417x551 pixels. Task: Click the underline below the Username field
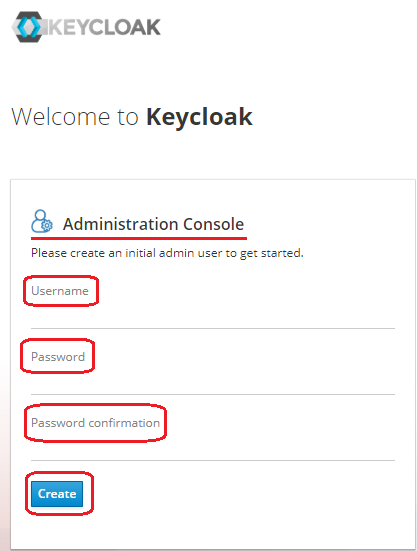[213, 328]
